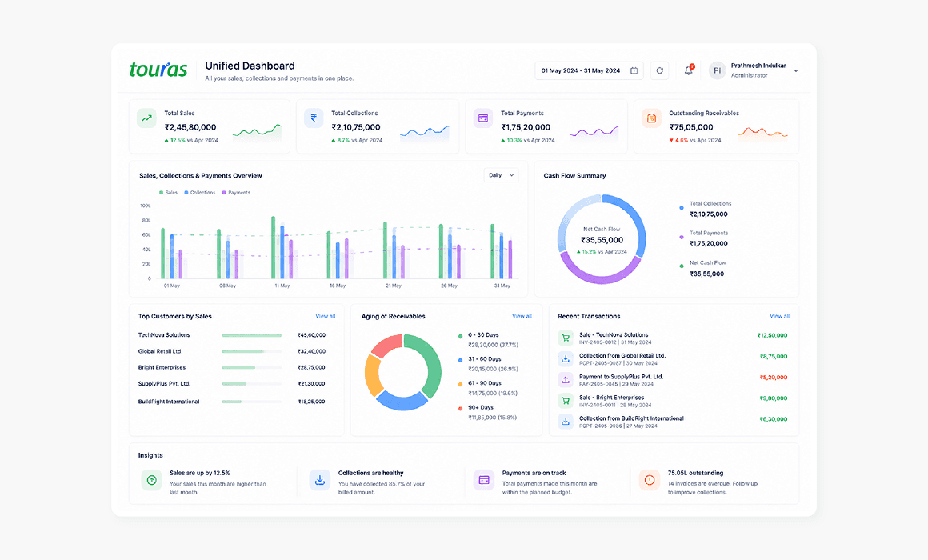This screenshot has height=560, width=928.
Task: Select the Global Retail Ltd. customer row
Action: click(x=232, y=351)
